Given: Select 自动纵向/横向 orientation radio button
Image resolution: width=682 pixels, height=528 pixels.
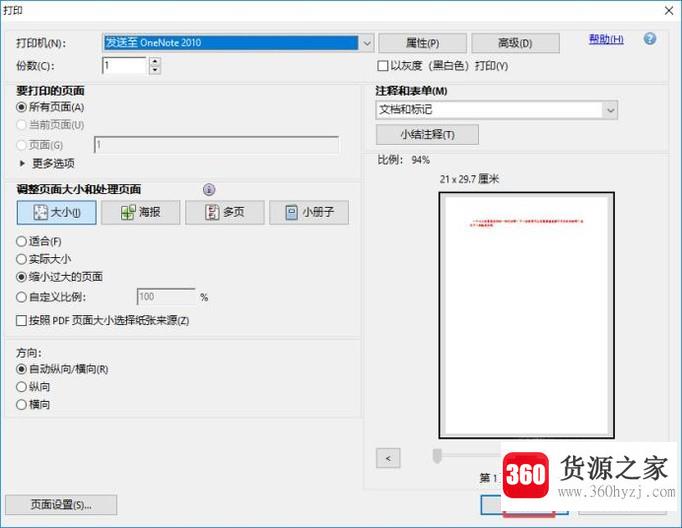Looking at the screenshot, I should coord(21,369).
